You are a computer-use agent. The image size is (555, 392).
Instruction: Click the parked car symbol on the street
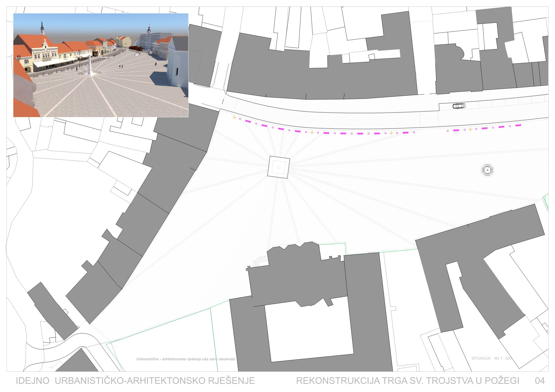(x=459, y=106)
